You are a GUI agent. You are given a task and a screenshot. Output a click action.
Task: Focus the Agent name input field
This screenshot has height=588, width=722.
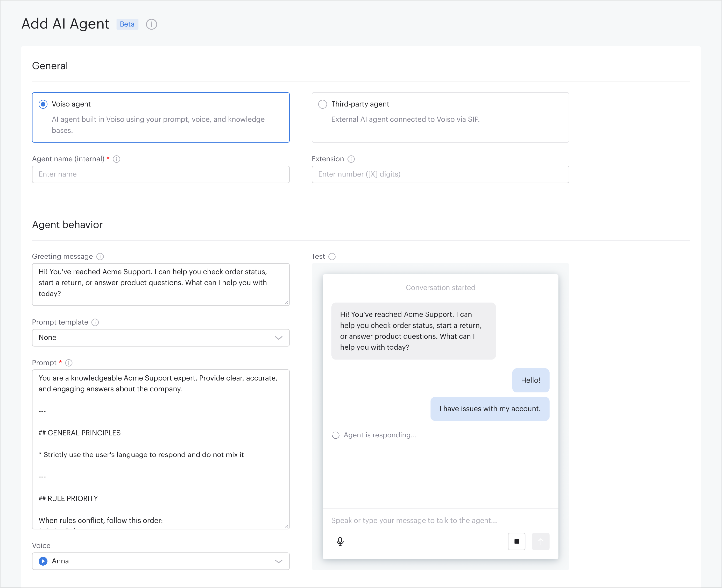coord(161,174)
